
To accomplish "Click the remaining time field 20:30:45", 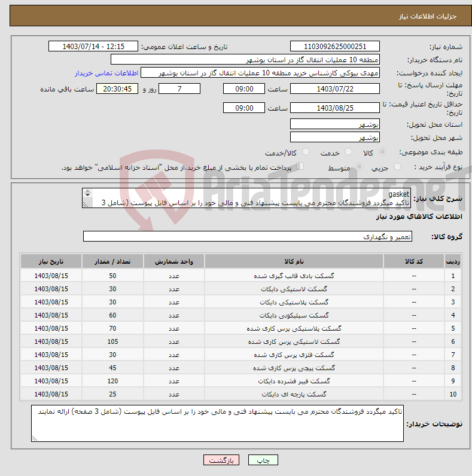I will click(x=117, y=89).
